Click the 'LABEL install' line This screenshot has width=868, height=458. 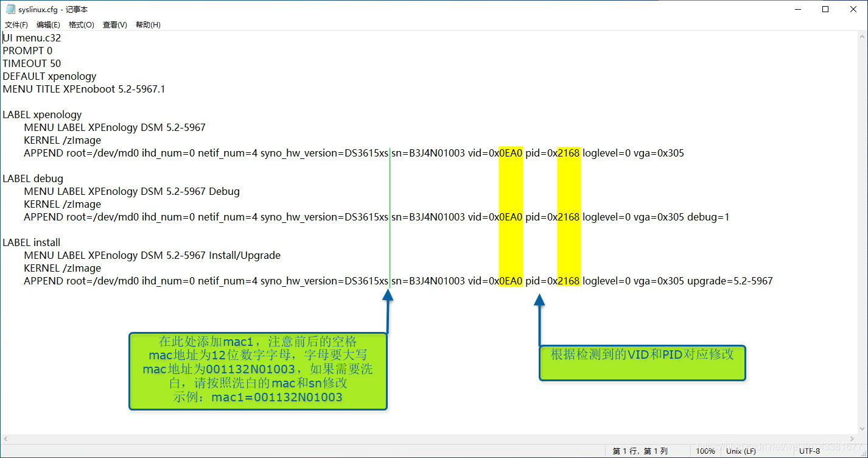pyautogui.click(x=32, y=242)
